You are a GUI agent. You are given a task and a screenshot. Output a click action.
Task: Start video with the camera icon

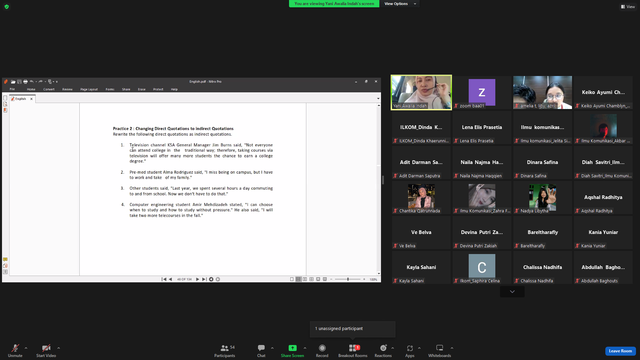[x=46, y=350]
